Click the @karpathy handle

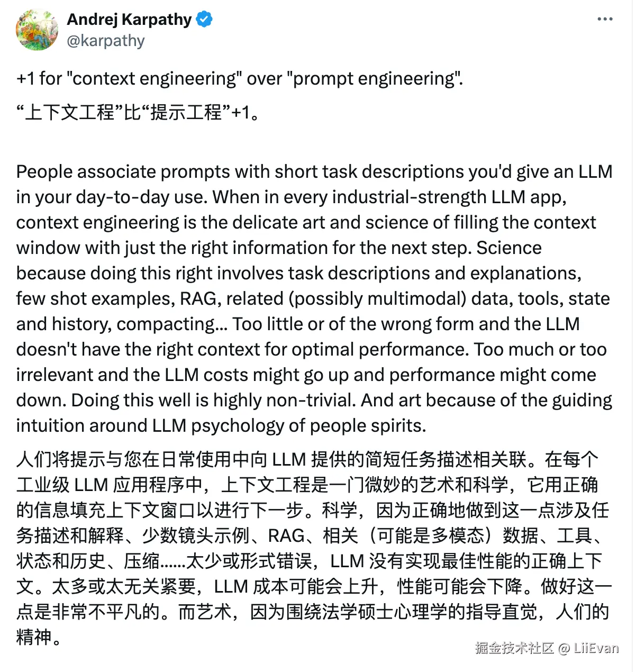(106, 40)
